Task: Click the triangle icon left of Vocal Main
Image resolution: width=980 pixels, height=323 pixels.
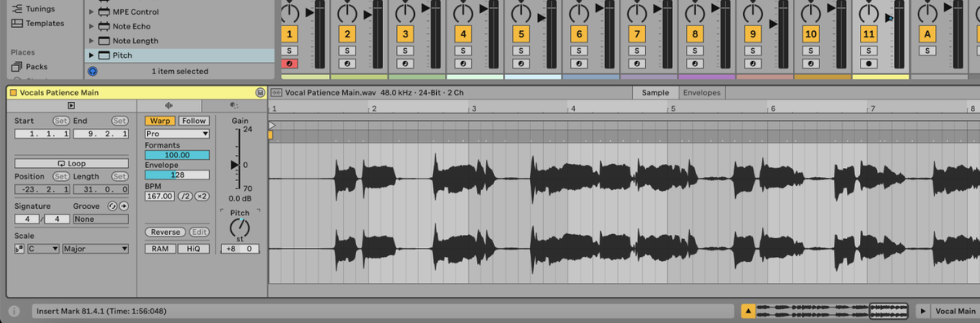Action: [x=923, y=312]
